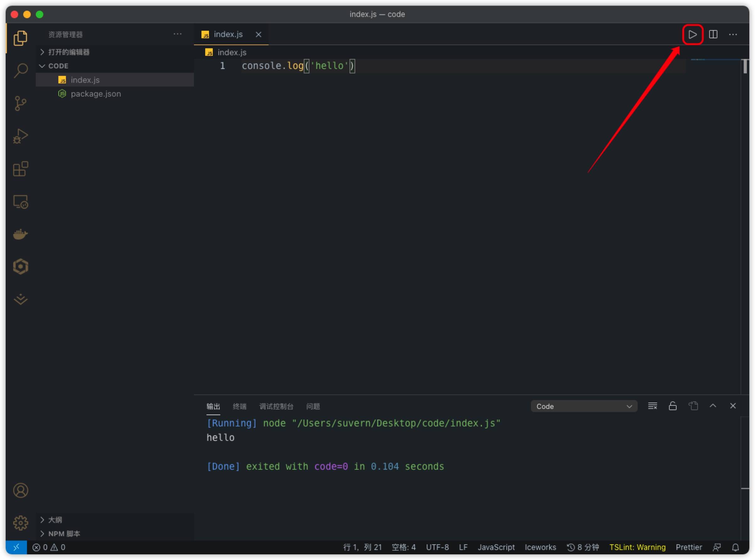Run the code with the play button

pyautogui.click(x=693, y=34)
